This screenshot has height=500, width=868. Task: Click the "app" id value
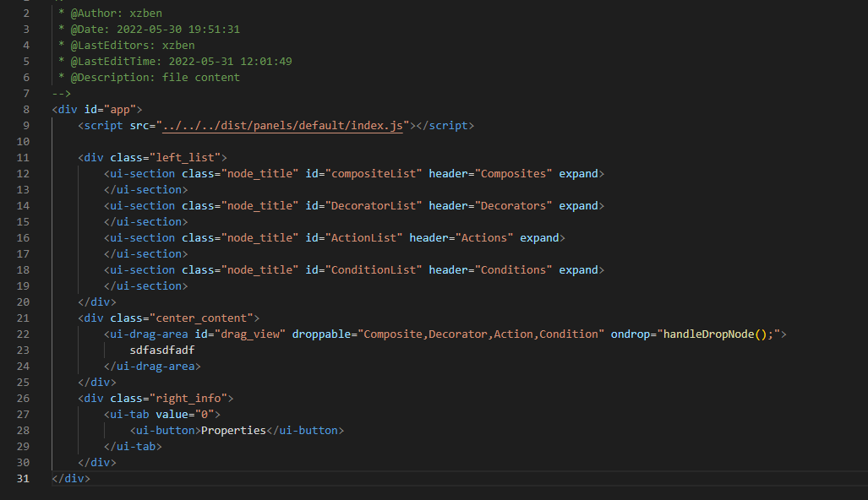click(120, 110)
